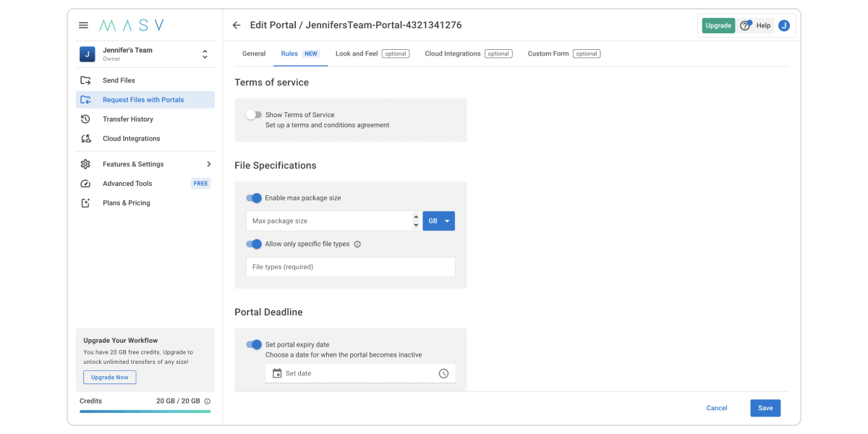Click the Cancel link
Image resolution: width=868 pixels, height=434 pixels.
(717, 408)
